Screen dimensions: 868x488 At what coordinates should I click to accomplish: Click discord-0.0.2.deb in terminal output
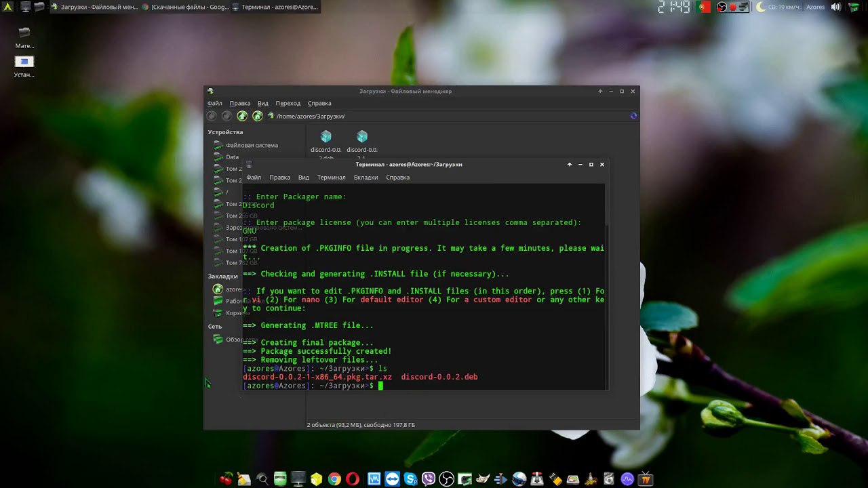[439, 377]
